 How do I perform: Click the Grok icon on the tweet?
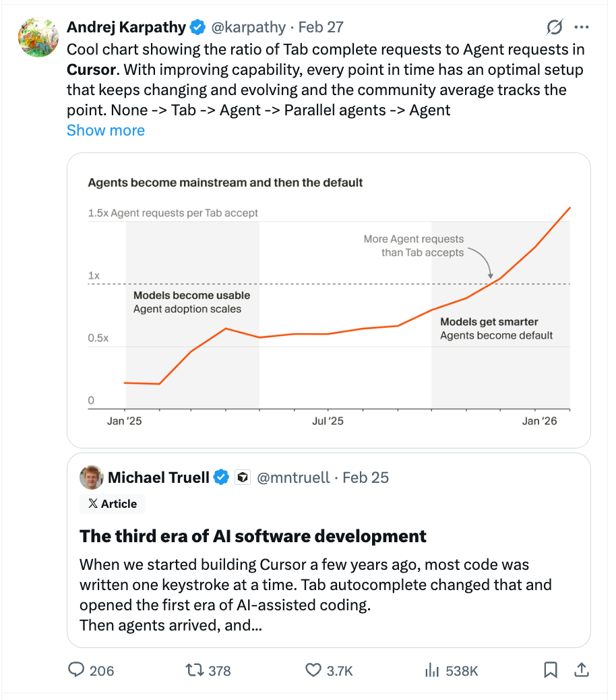(553, 27)
